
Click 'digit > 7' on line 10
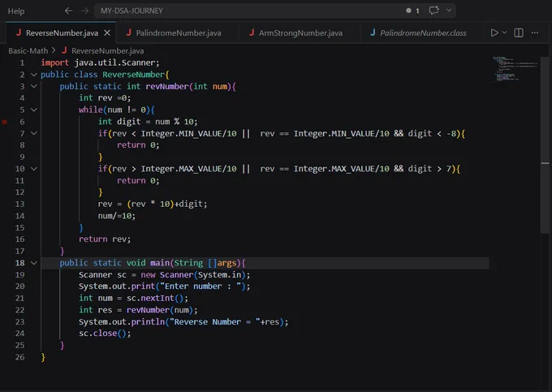(430, 169)
